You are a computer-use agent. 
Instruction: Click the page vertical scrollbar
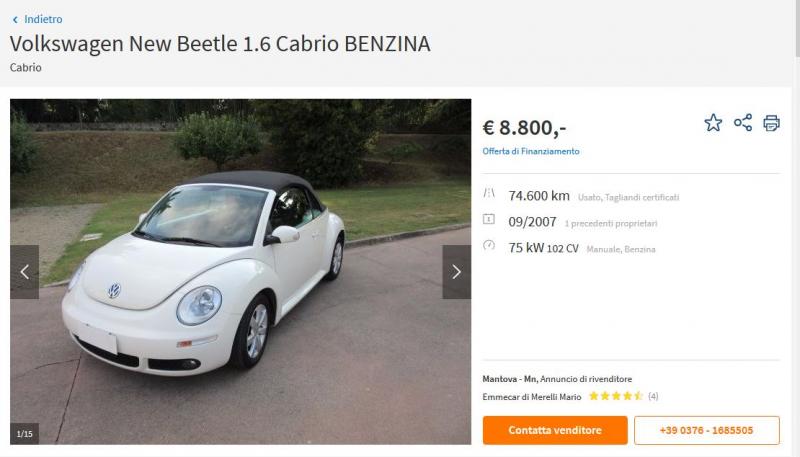pyautogui.click(x=796, y=228)
